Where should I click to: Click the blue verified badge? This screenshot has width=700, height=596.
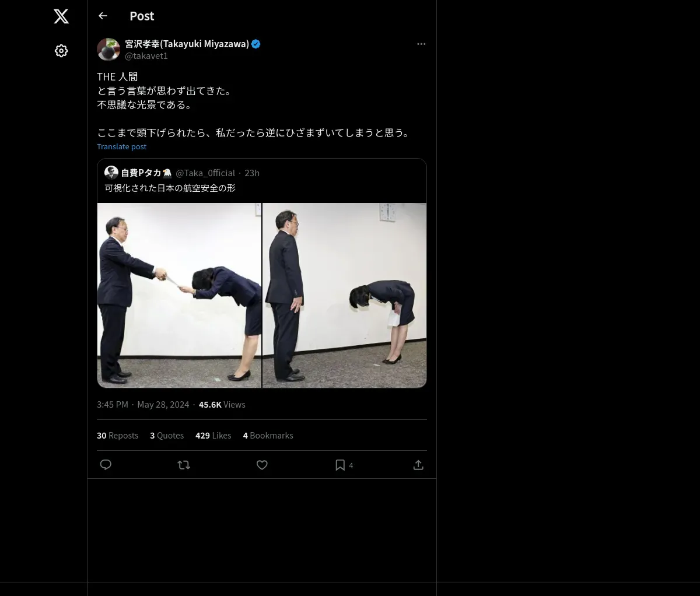(256, 44)
